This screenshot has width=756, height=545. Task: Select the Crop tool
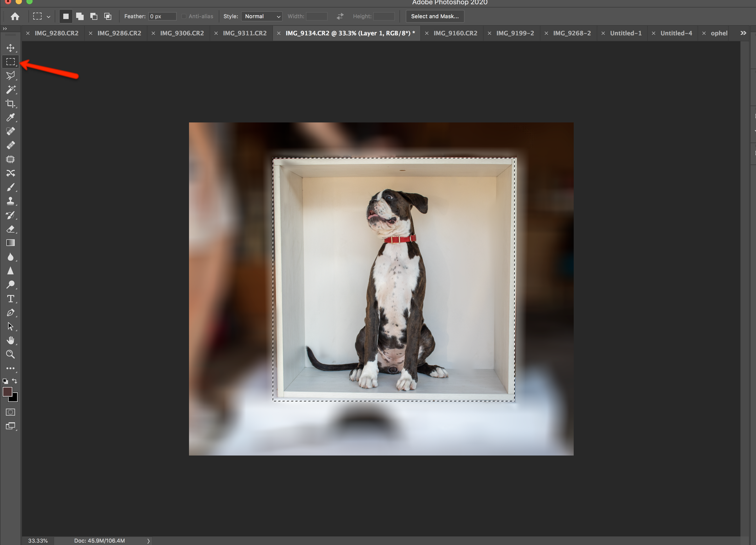pos(10,103)
